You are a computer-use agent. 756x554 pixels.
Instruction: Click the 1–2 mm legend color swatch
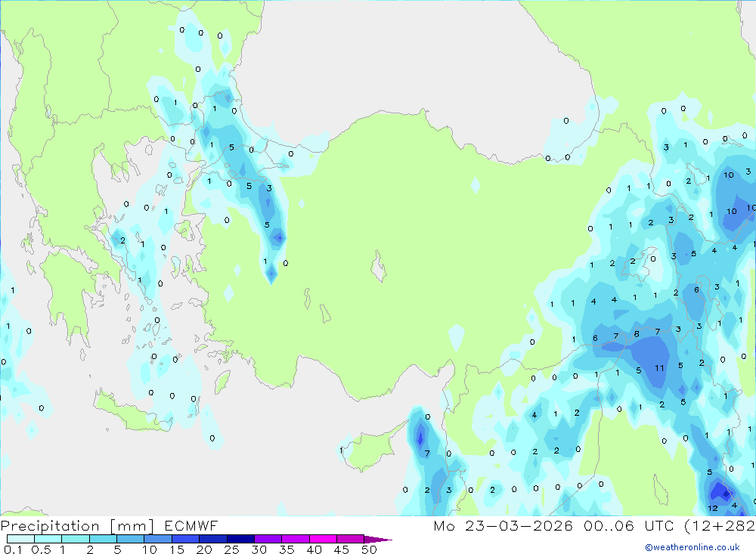pos(76,539)
